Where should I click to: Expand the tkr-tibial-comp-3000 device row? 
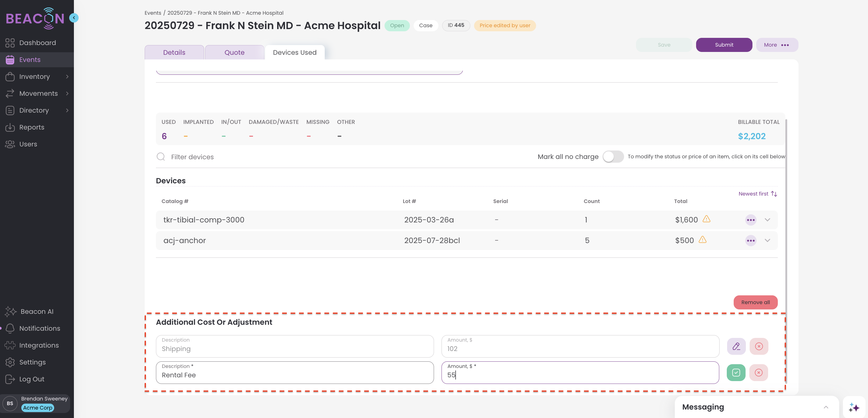click(x=767, y=220)
